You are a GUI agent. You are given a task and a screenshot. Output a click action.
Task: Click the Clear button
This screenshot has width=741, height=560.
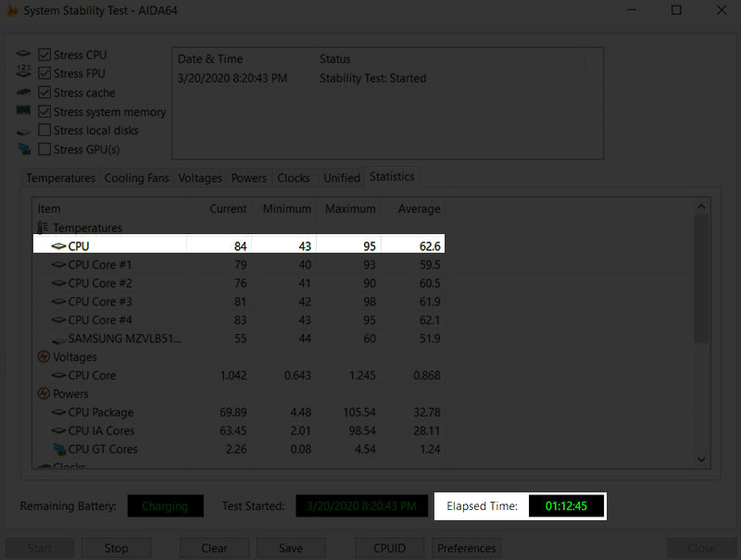coord(214,548)
